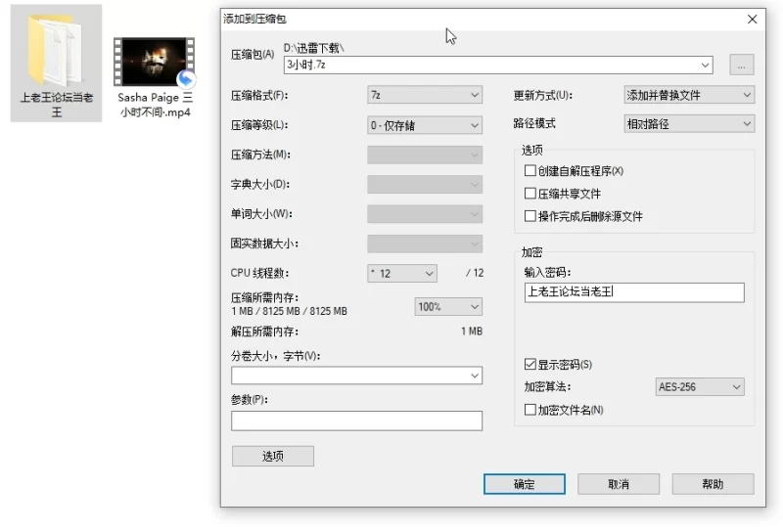The height and width of the screenshot is (532, 783).
Task: Open the 压缩格式 7z dropdown
Action: click(x=425, y=95)
